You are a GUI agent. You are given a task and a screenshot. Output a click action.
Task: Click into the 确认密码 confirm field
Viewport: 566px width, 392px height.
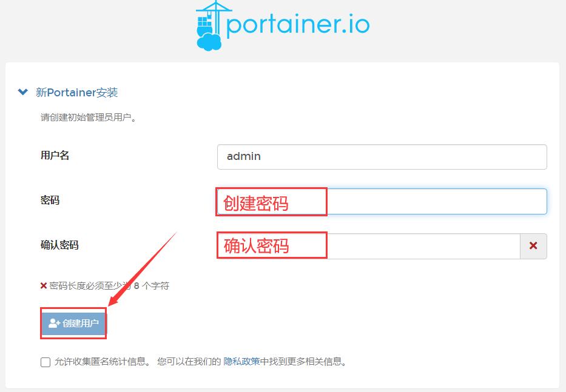click(368, 246)
